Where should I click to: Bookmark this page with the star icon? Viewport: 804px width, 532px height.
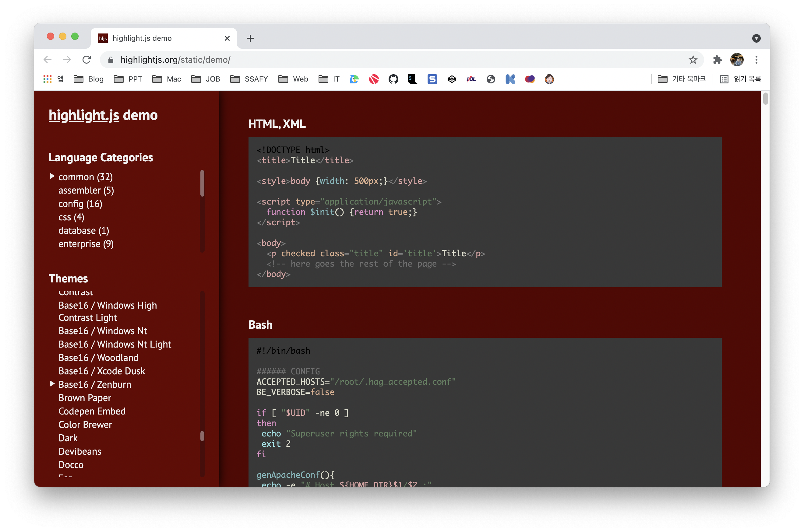[x=693, y=60]
